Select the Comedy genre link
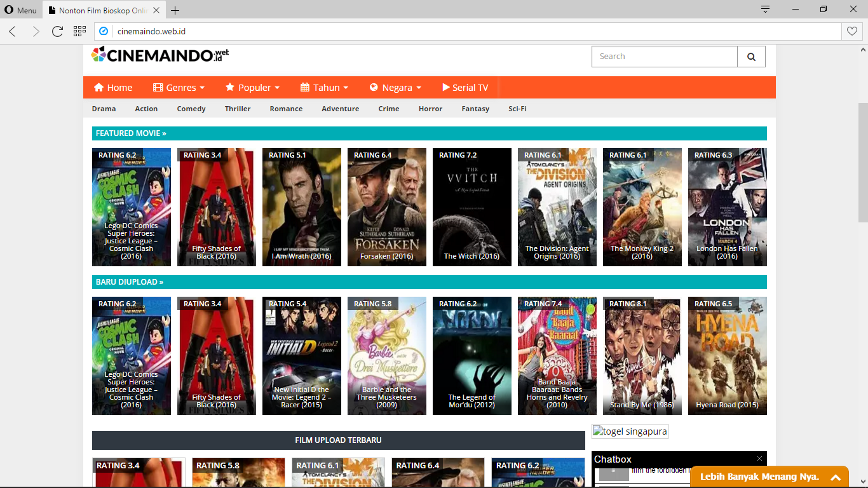The height and width of the screenshot is (488, 868). (191, 109)
